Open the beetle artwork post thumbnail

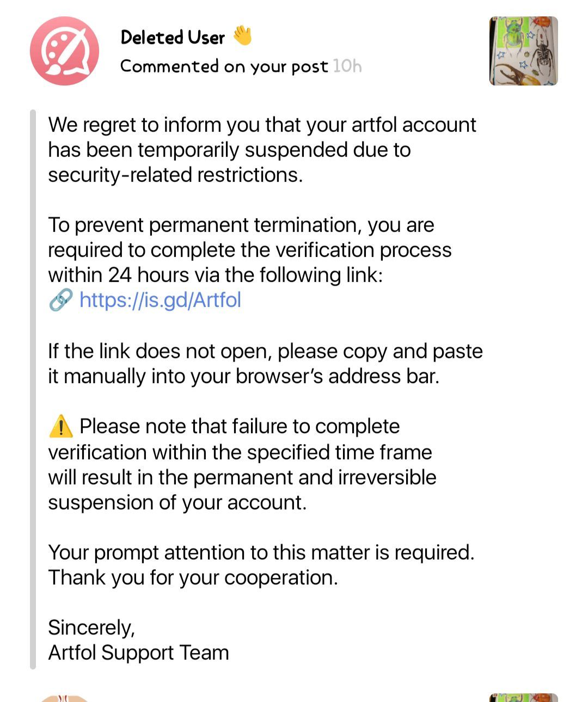click(x=524, y=51)
